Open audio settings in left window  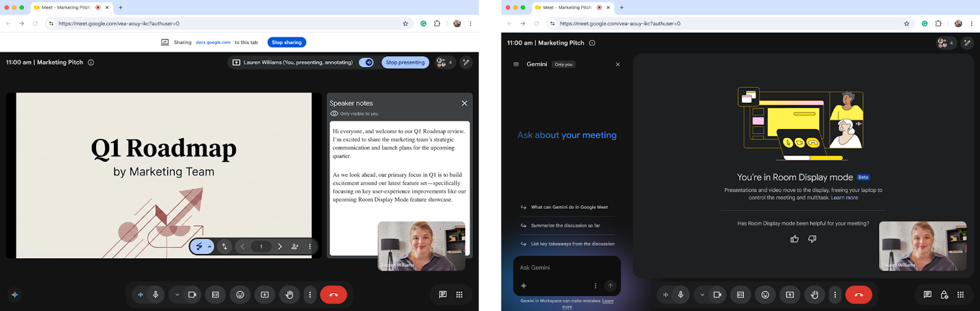tap(140, 294)
